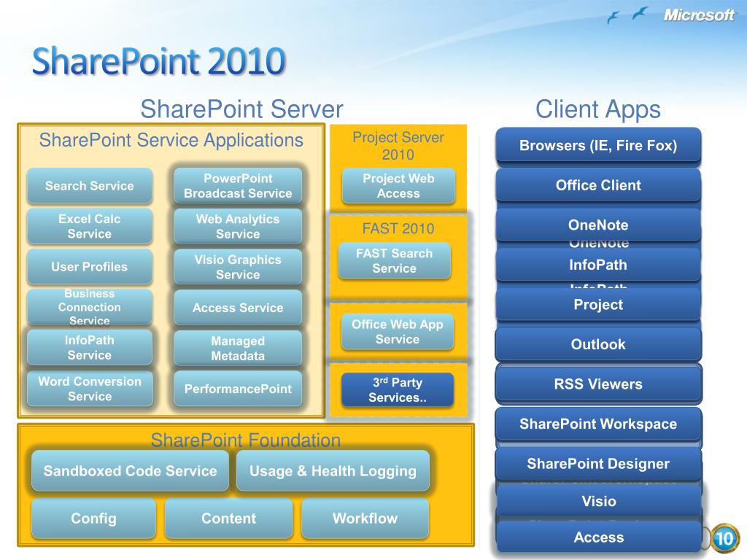Image resolution: width=747 pixels, height=560 pixels.
Task: Select the Web Analytics Service box
Action: click(x=238, y=226)
